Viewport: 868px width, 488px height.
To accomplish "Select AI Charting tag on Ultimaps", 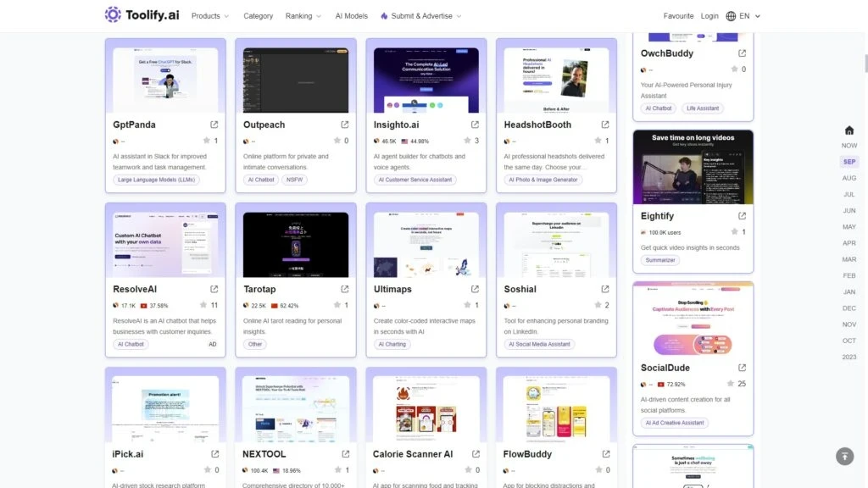I will click(392, 344).
